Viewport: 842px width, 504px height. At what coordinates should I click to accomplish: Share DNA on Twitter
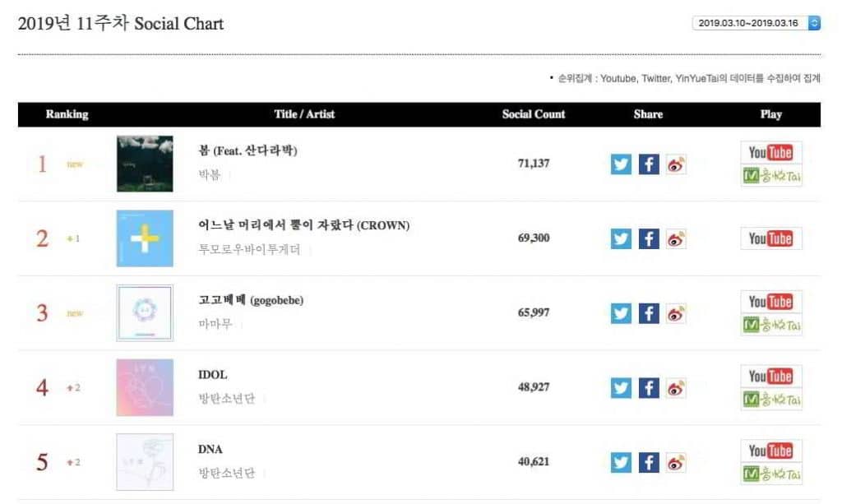point(622,462)
